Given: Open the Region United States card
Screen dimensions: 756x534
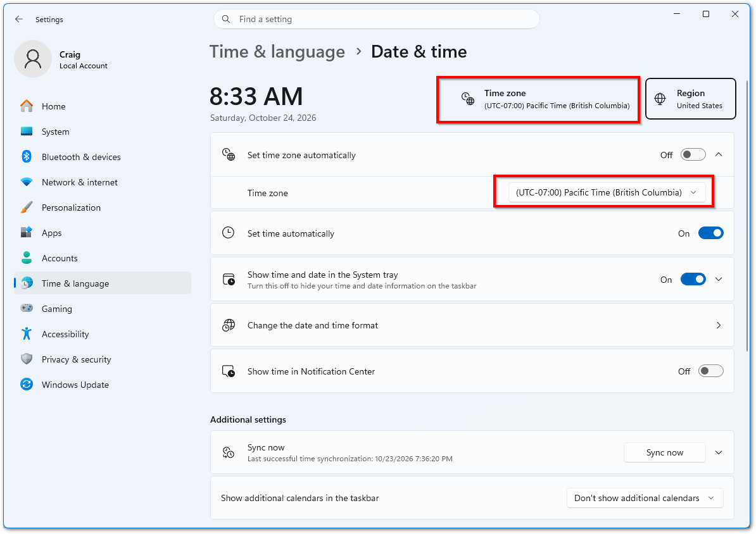Looking at the screenshot, I should [x=690, y=99].
